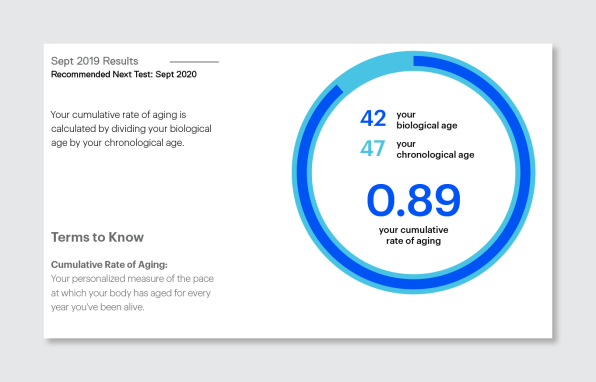Click the definition paragraph under Cumulative Rate of Aging

[x=132, y=293]
